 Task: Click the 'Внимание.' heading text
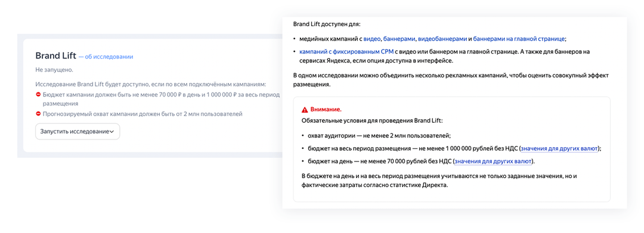click(326, 110)
